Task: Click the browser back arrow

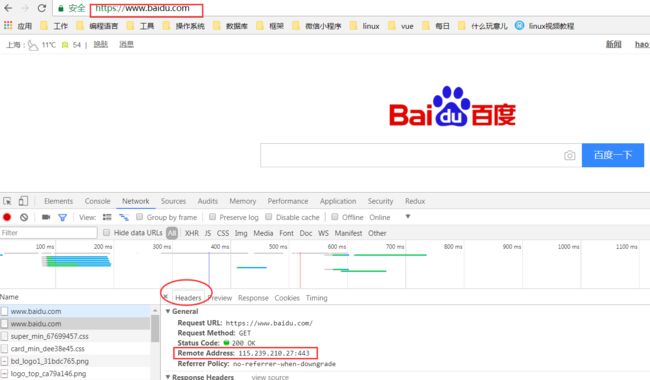Action: tap(8, 8)
